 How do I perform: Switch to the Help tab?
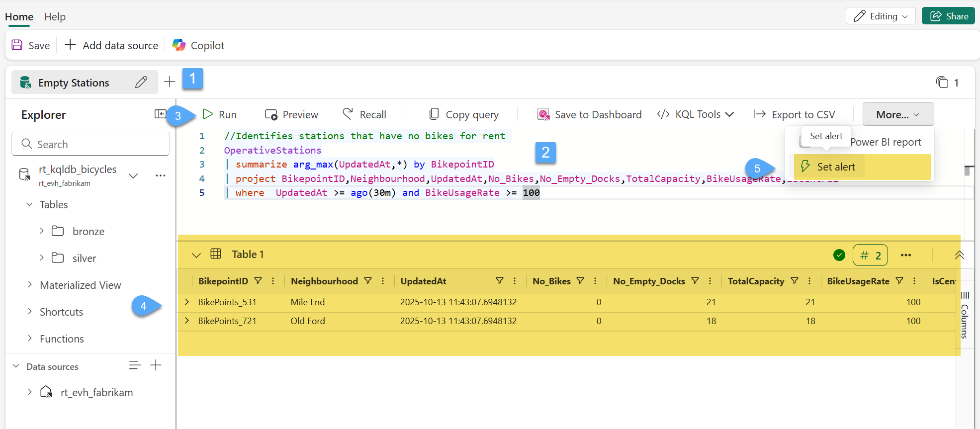coord(55,17)
